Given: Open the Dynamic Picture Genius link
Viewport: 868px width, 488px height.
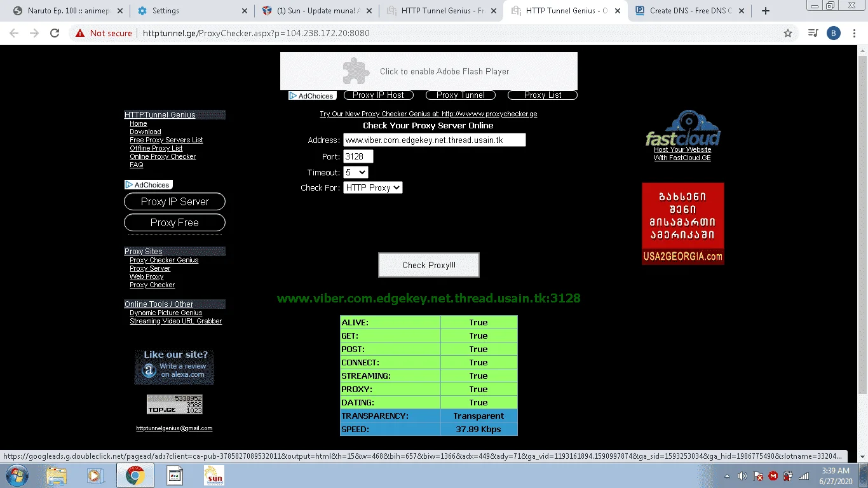Looking at the screenshot, I should pos(166,313).
